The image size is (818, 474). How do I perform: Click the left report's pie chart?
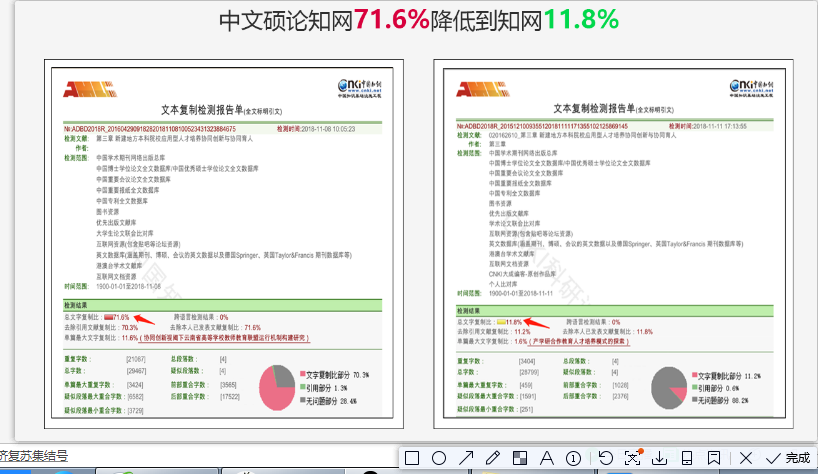click(x=277, y=387)
